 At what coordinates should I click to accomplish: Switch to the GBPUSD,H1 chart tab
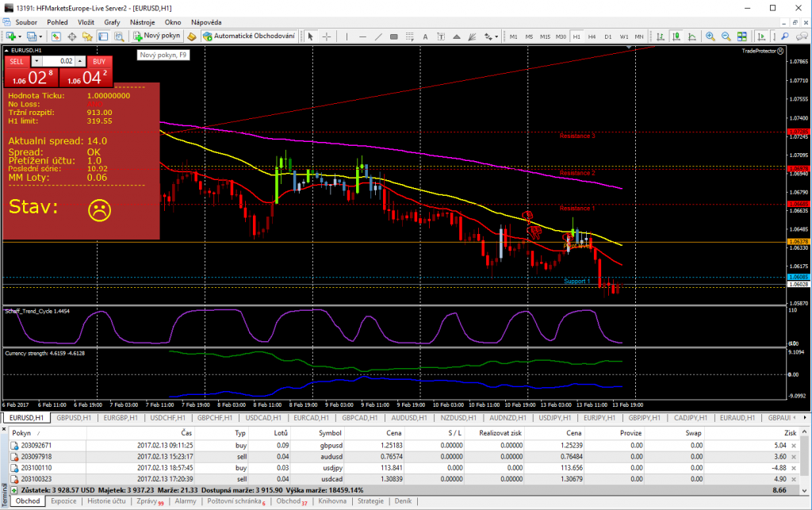click(x=74, y=417)
